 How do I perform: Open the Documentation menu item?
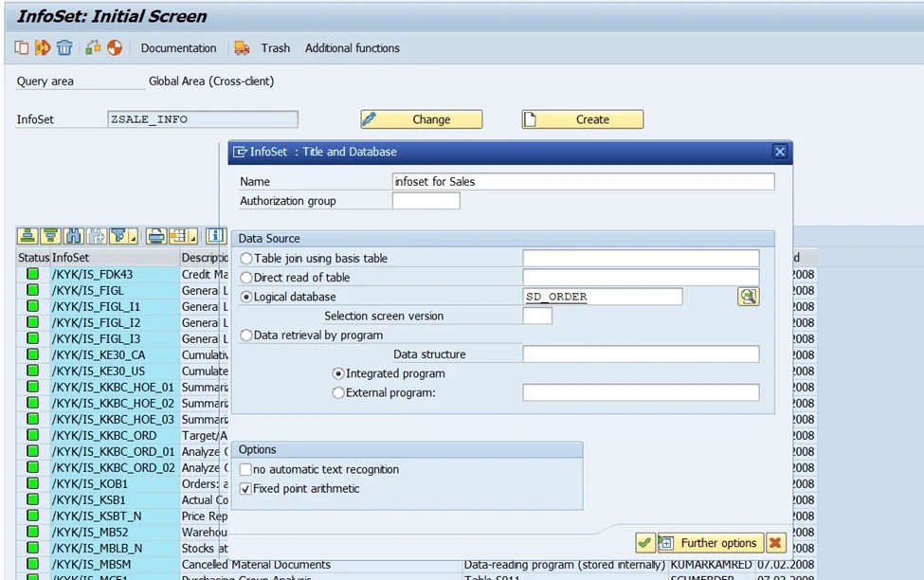(178, 47)
